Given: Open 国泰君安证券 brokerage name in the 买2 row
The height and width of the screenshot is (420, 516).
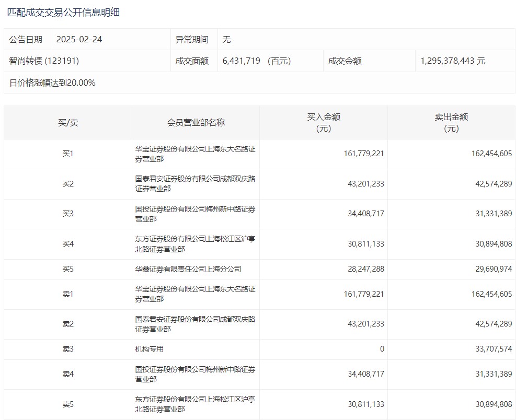Looking at the screenshot, I should click(x=195, y=184).
